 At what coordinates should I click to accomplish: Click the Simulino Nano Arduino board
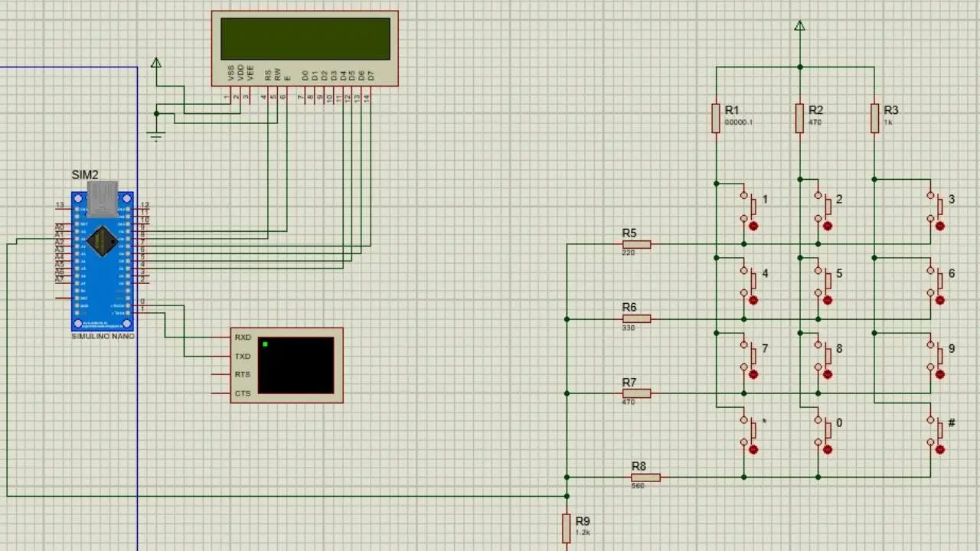click(x=103, y=260)
